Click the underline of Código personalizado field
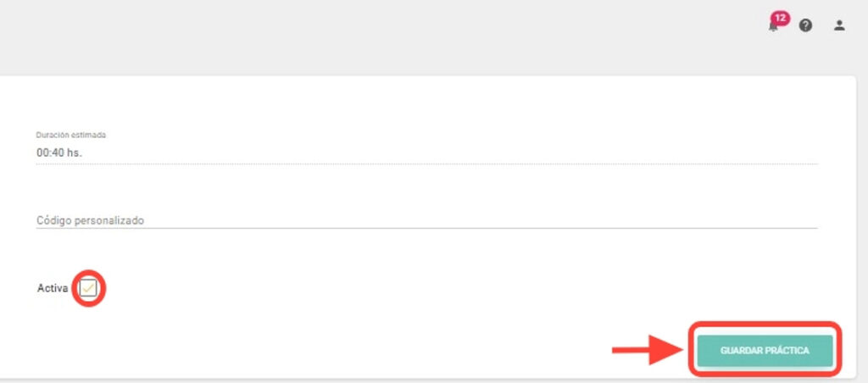868x383 pixels. 424,228
